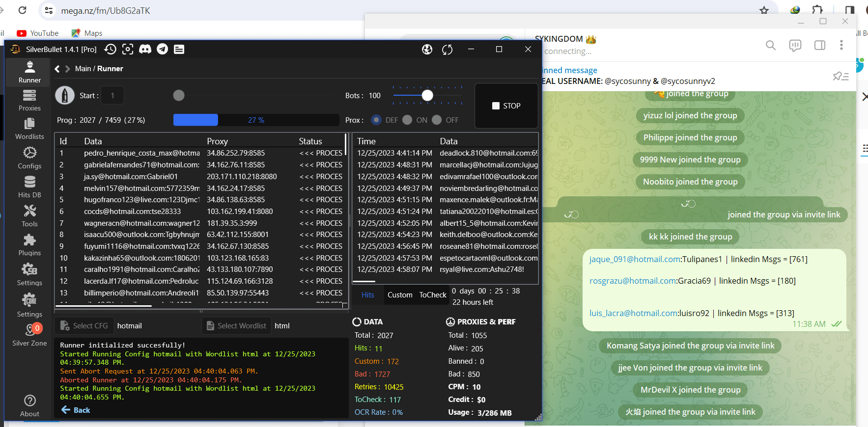
Task: Click the Discord icon in the title bar
Action: pyautogui.click(x=145, y=49)
